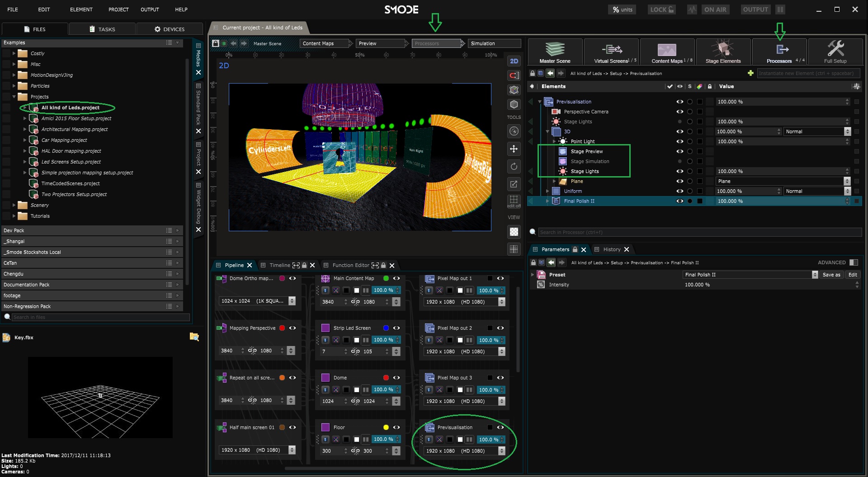This screenshot has width=868, height=477.
Task: Click Main Content Map node icon
Action: (325, 278)
